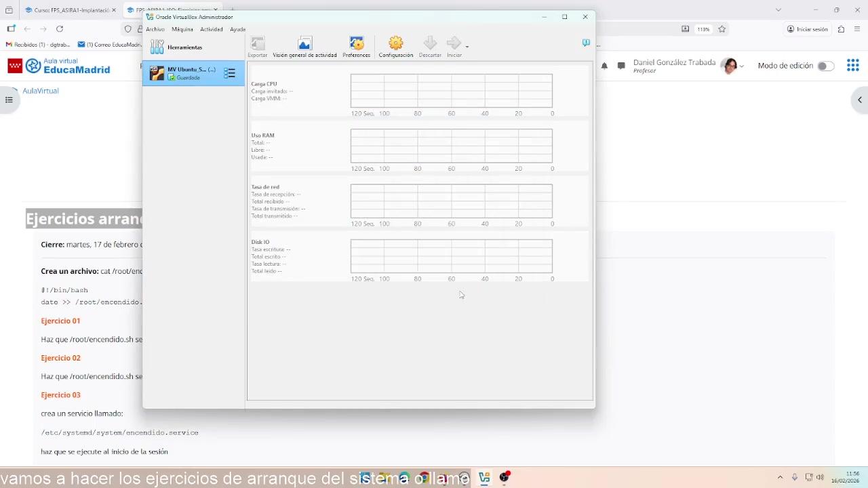Open the VM list menu icon for MV Ubuntu
This screenshot has width=868, height=488.
[229, 73]
